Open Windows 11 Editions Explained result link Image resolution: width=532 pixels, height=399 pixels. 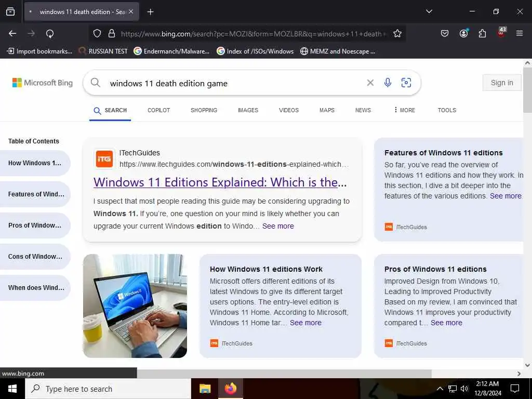click(220, 182)
